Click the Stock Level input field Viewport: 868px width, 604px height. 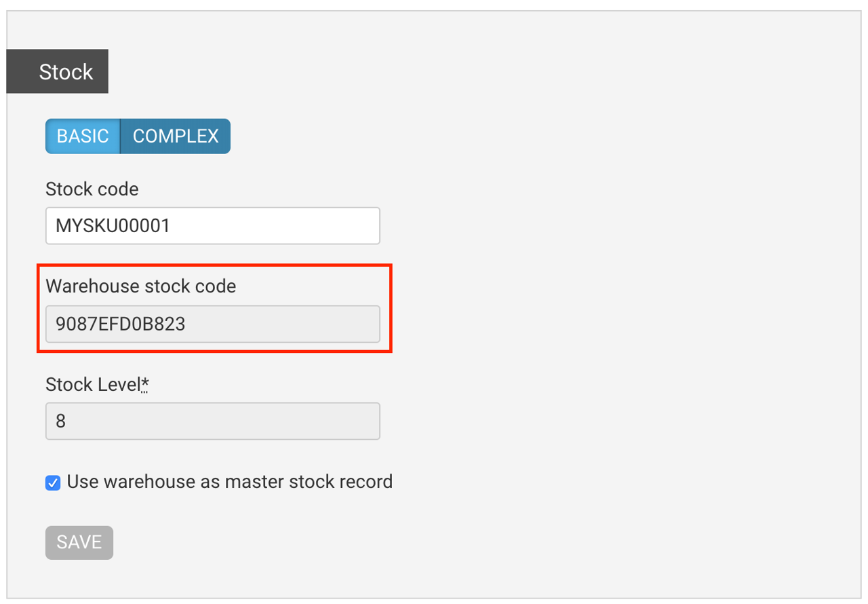(212, 421)
